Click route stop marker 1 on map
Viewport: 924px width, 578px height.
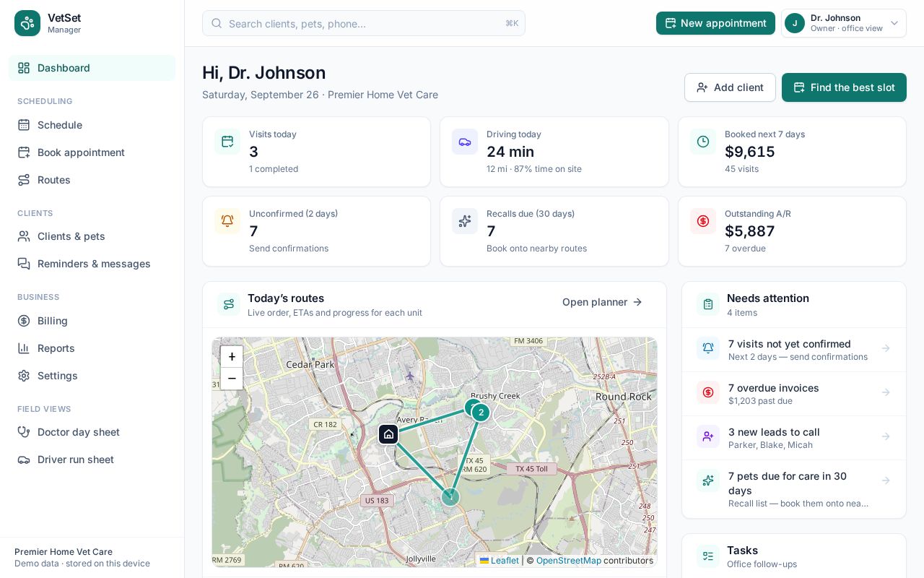tap(450, 496)
